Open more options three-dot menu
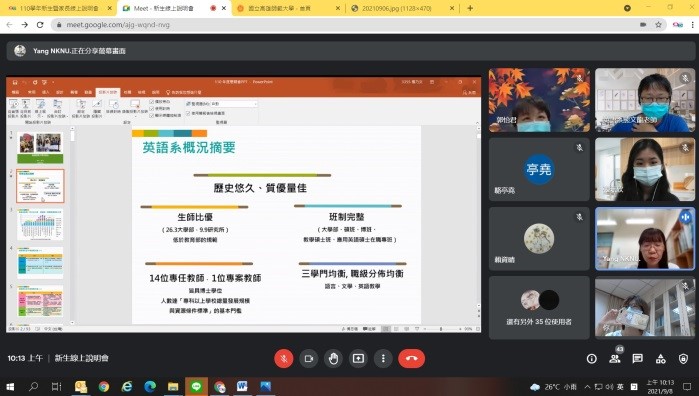Screen dimensions: 699x396 [383, 359]
